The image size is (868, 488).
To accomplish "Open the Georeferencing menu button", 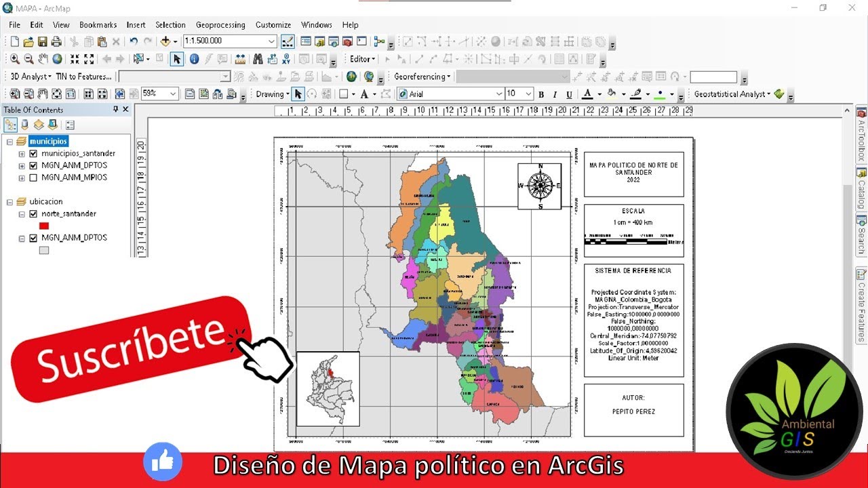I will 422,77.
